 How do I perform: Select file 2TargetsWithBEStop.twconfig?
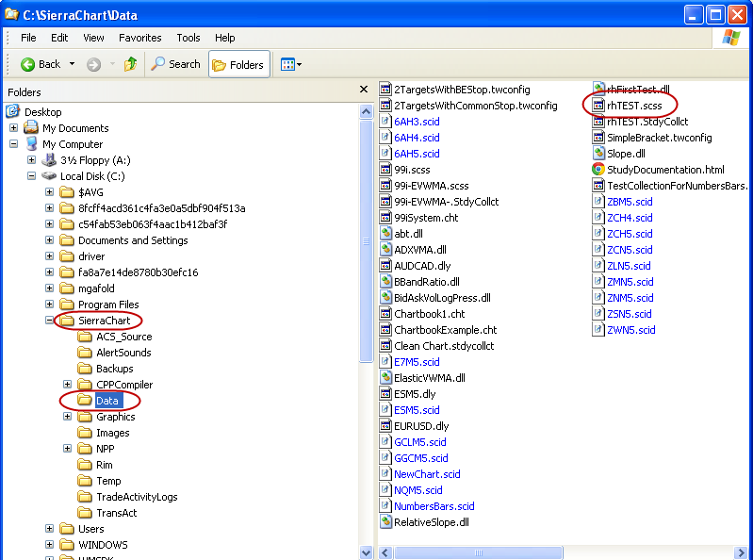pyautogui.click(x=462, y=90)
